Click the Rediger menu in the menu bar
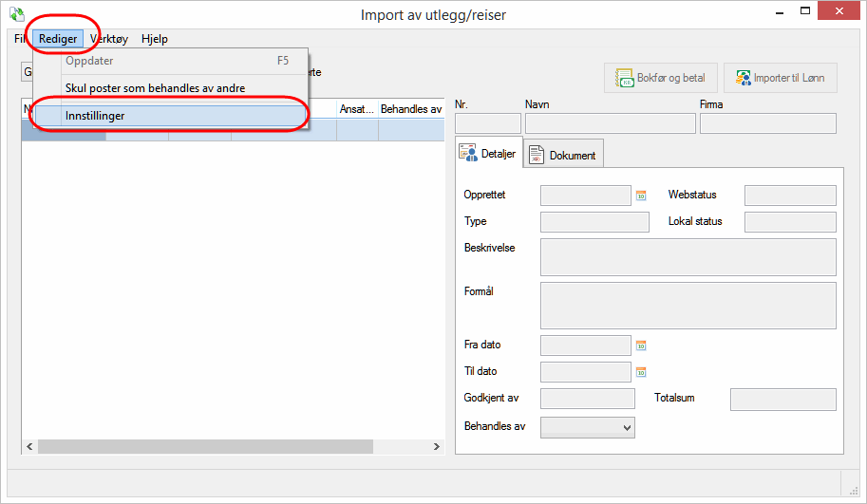The image size is (867, 504). click(58, 39)
